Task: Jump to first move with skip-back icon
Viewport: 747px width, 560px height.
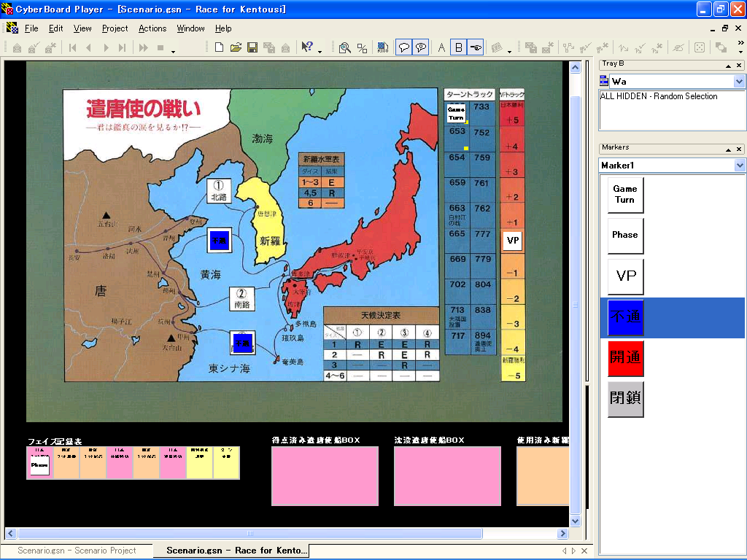Action: 72,47
